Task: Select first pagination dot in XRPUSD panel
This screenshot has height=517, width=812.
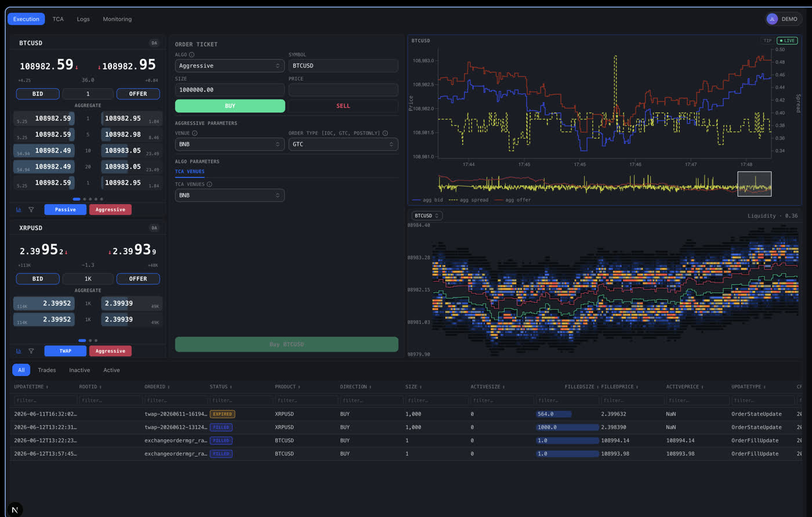Action: click(x=82, y=341)
